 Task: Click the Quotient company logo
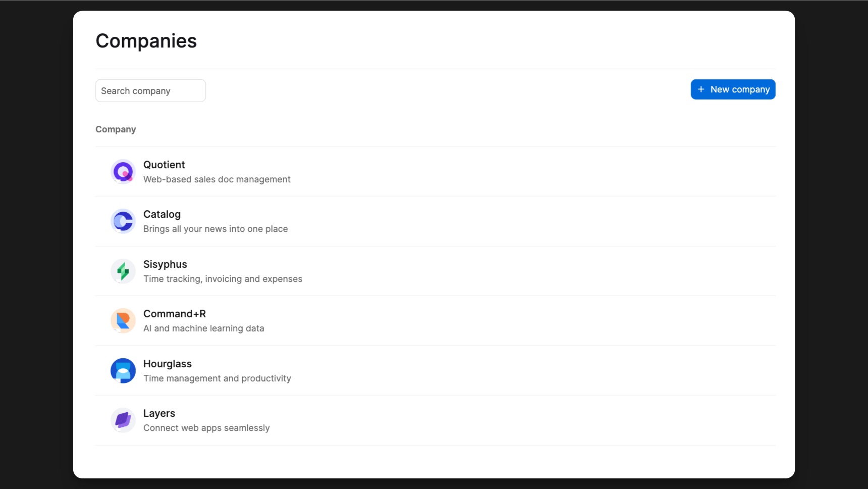[123, 172]
